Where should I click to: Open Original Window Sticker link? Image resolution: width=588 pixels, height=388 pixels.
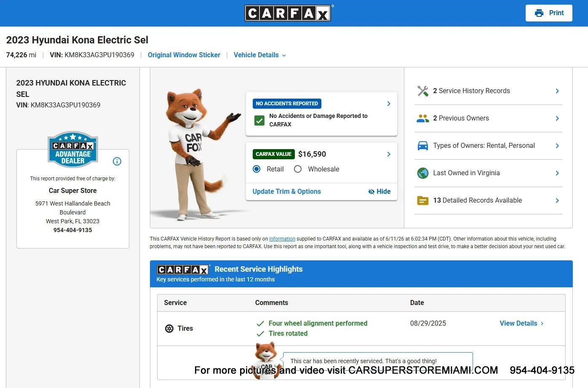(x=184, y=55)
